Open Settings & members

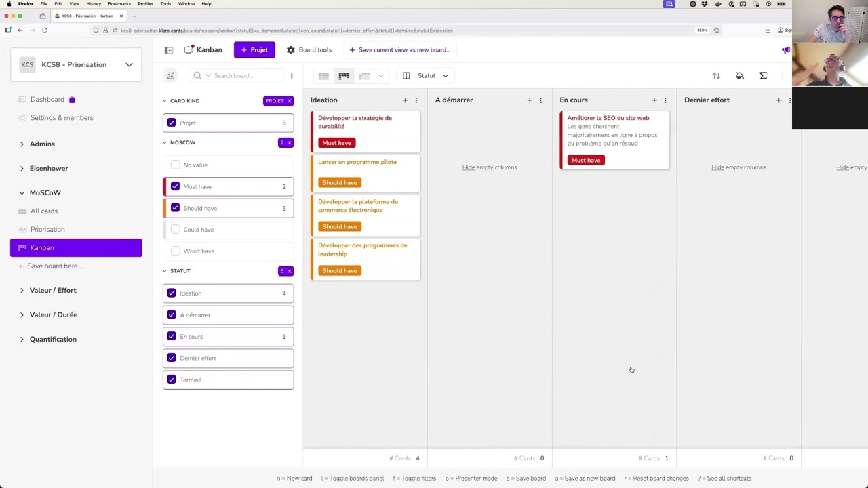[62, 118]
